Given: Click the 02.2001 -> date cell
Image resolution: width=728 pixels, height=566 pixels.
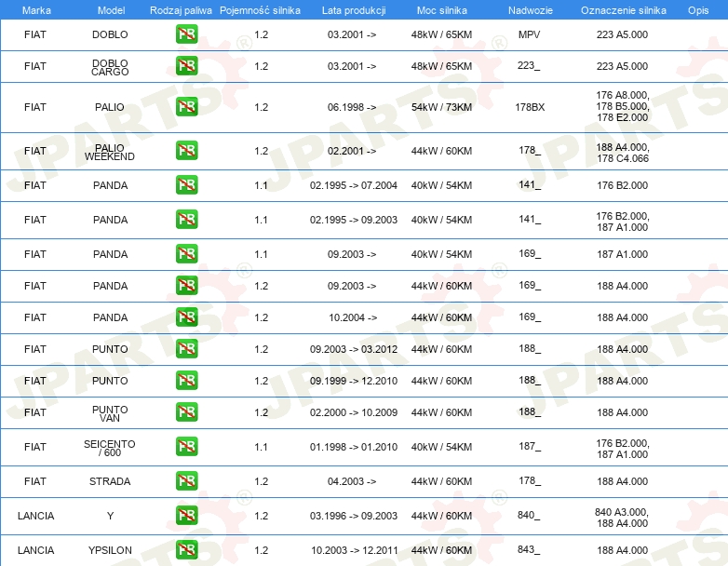Looking at the screenshot, I should [x=352, y=151].
